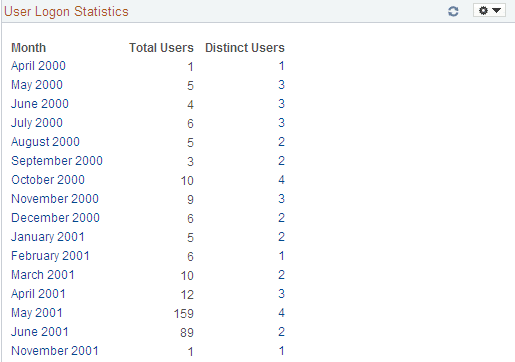Screen dimensions: 515x362
Task: Open the November 2000 month link
Action: point(55,199)
